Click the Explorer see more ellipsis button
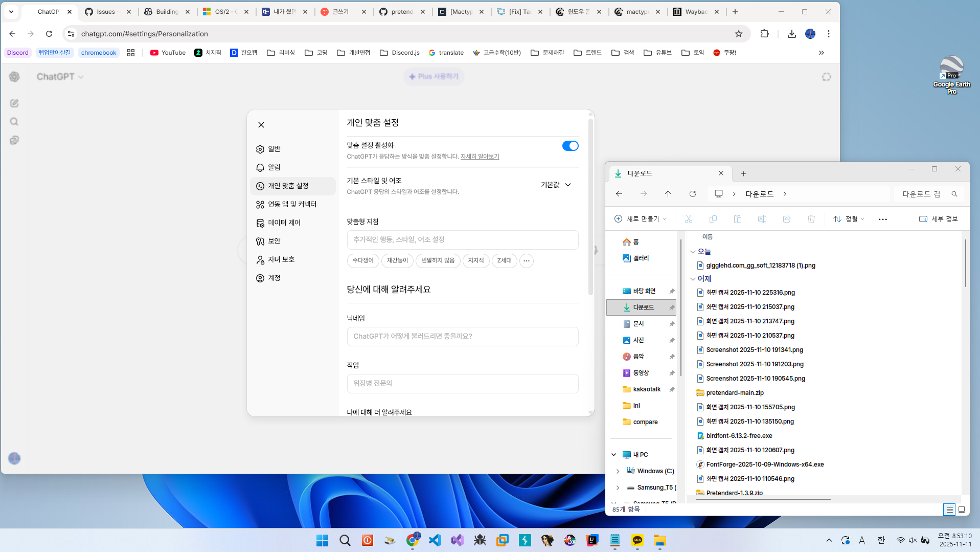This screenshot has height=552, width=980. pyautogui.click(x=882, y=219)
